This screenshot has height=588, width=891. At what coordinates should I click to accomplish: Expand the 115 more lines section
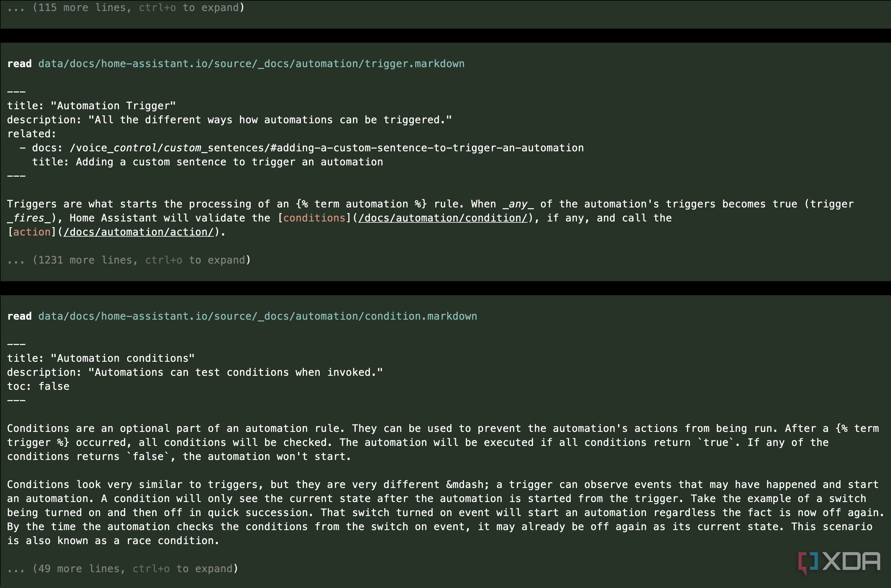(x=126, y=7)
